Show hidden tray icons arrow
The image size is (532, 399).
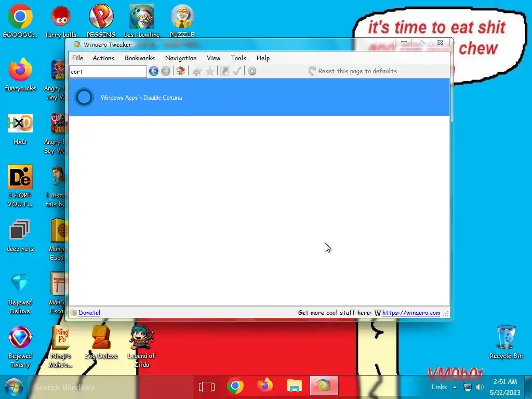point(455,387)
